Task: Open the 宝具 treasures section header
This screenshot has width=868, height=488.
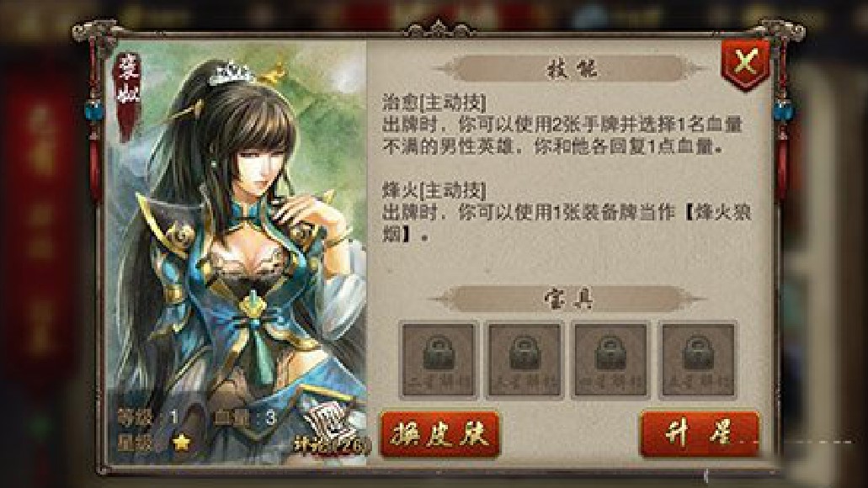Action: tap(568, 299)
